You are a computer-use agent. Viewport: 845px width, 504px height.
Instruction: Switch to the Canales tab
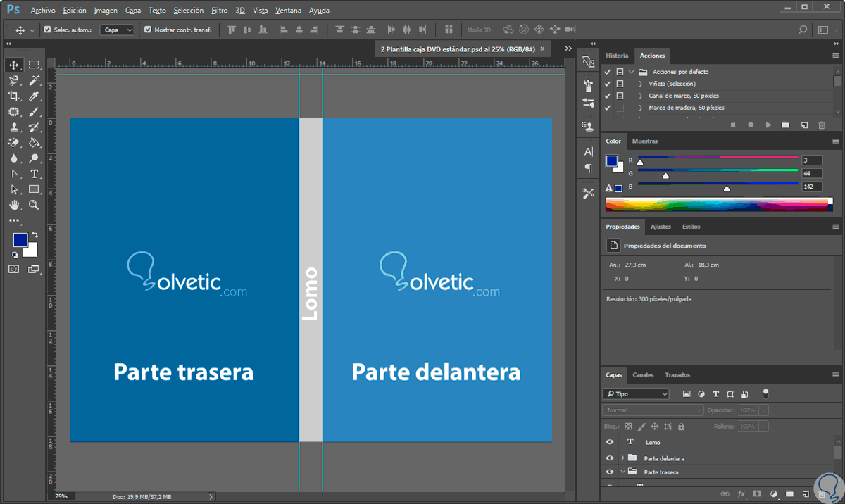(642, 375)
